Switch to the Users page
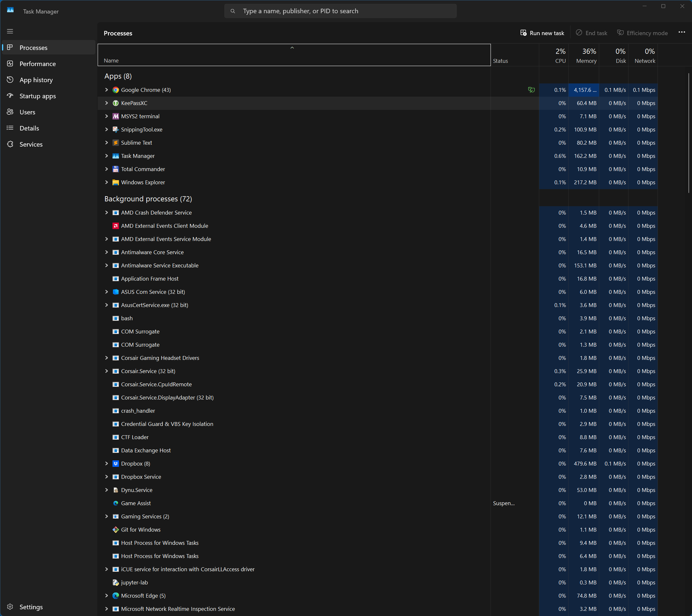Viewport: 692px width, 616px height. click(49, 112)
